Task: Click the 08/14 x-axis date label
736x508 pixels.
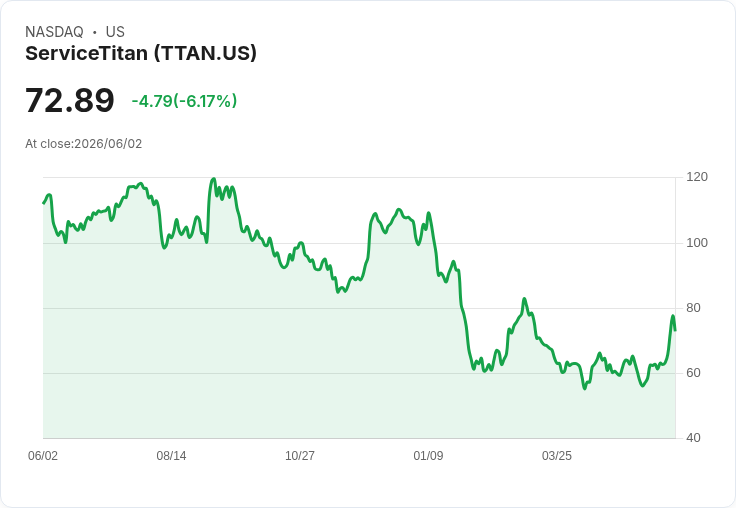Action: 171,455
